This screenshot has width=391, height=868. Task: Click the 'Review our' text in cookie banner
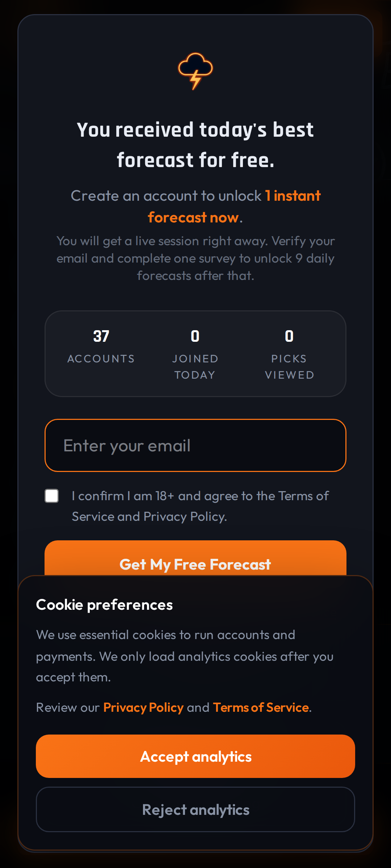pyautogui.click(x=68, y=707)
